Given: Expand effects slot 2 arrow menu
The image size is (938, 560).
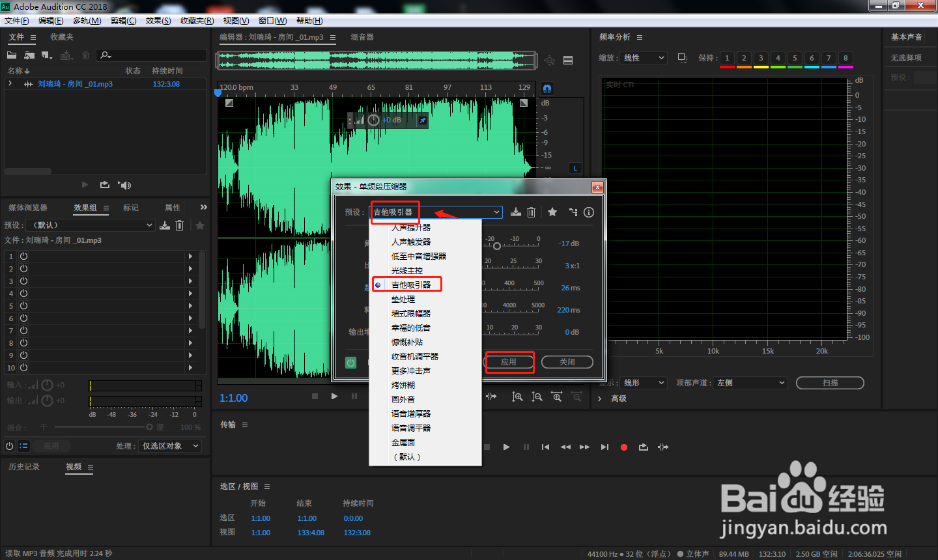Looking at the screenshot, I should point(190,269).
